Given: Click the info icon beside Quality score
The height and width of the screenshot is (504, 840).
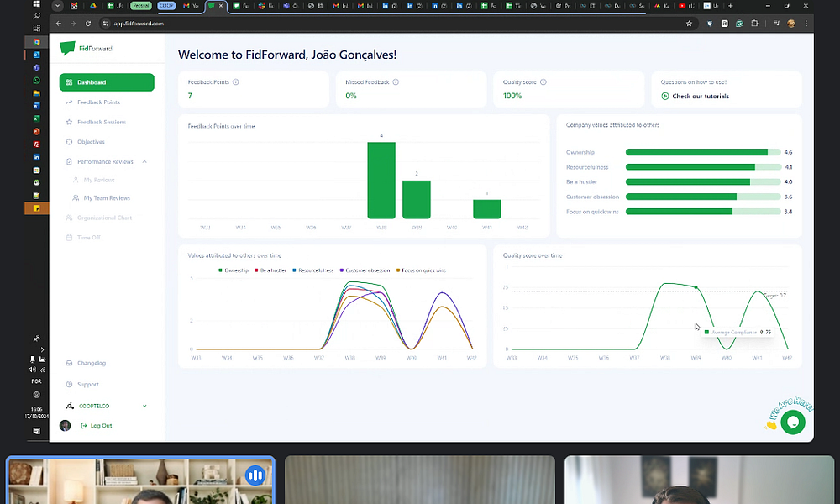Looking at the screenshot, I should pyautogui.click(x=543, y=82).
